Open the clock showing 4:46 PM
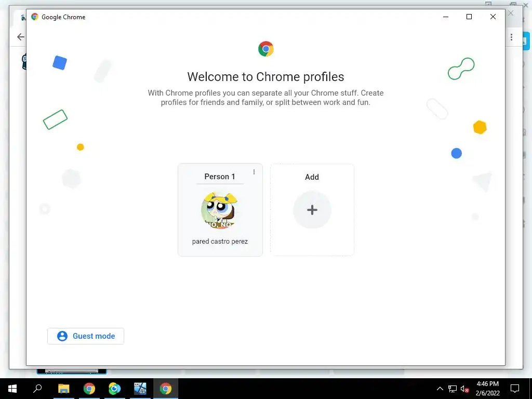 (487, 389)
